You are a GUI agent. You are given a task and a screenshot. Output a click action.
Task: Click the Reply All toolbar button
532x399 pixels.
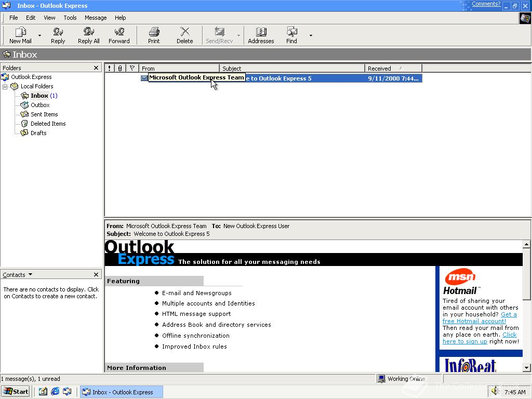click(88, 35)
